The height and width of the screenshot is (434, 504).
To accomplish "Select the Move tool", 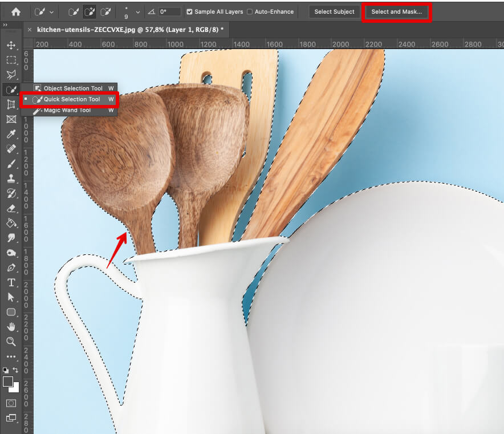I will tap(12, 46).
